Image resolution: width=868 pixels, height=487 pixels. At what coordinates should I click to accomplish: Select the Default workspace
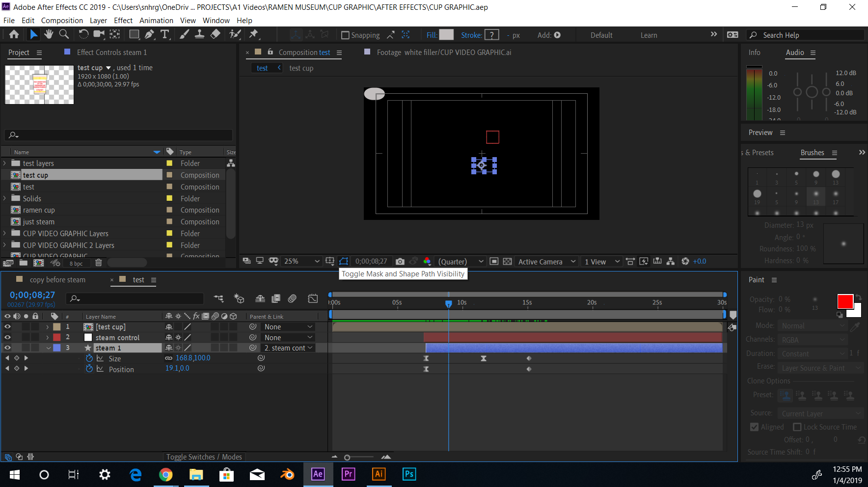(x=601, y=35)
